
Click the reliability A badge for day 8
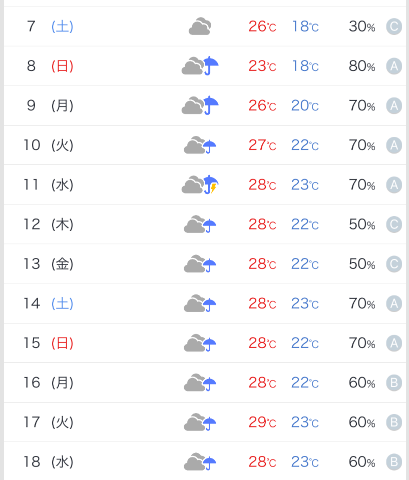point(394,66)
